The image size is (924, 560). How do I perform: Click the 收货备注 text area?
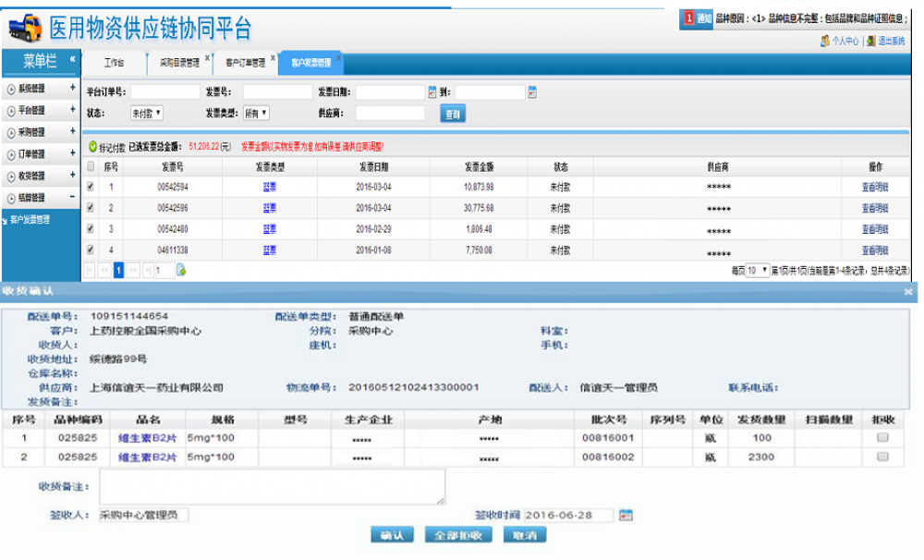[272, 486]
